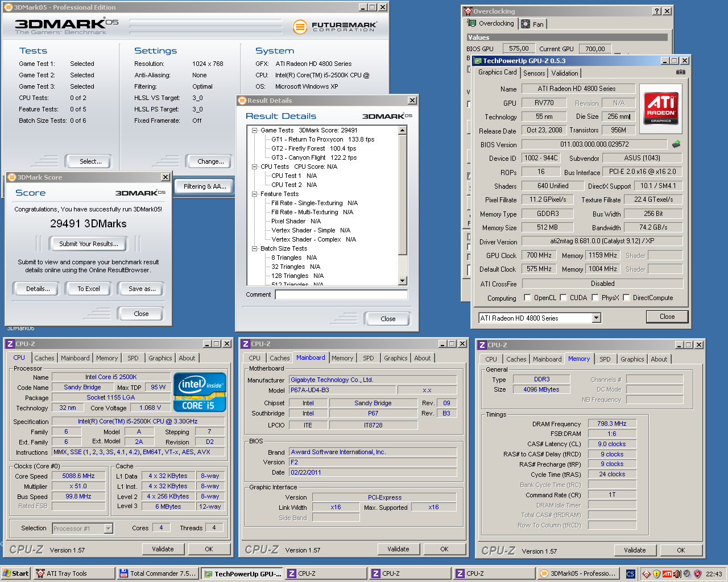Switch to the Sensors tab in GPU-Z
Screen dimensions: 728x582
point(534,73)
